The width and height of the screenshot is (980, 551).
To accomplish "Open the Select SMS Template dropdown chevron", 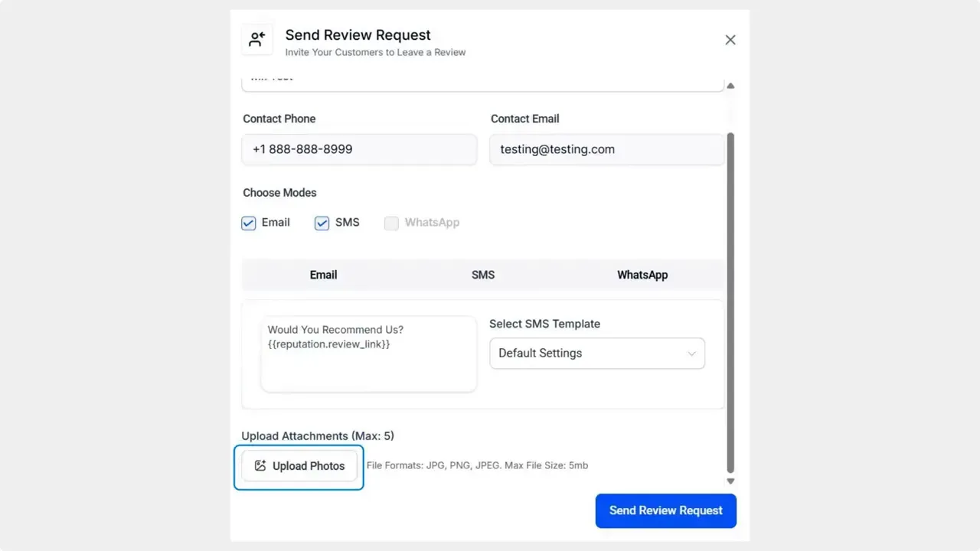I will pyautogui.click(x=691, y=354).
